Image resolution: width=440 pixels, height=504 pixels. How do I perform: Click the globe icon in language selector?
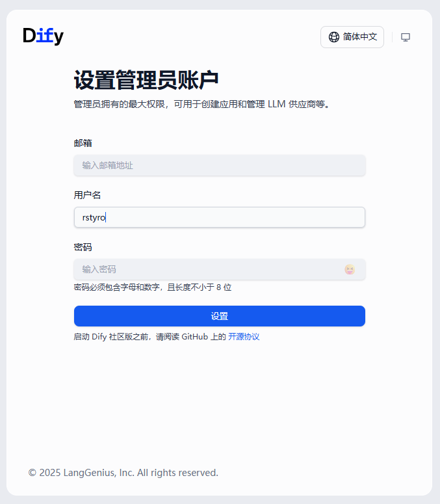tap(334, 37)
